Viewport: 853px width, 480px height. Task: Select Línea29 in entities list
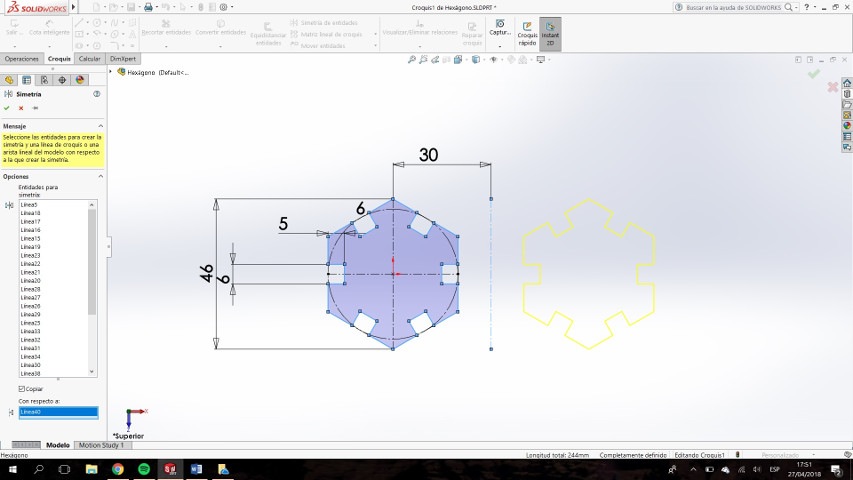click(30, 315)
